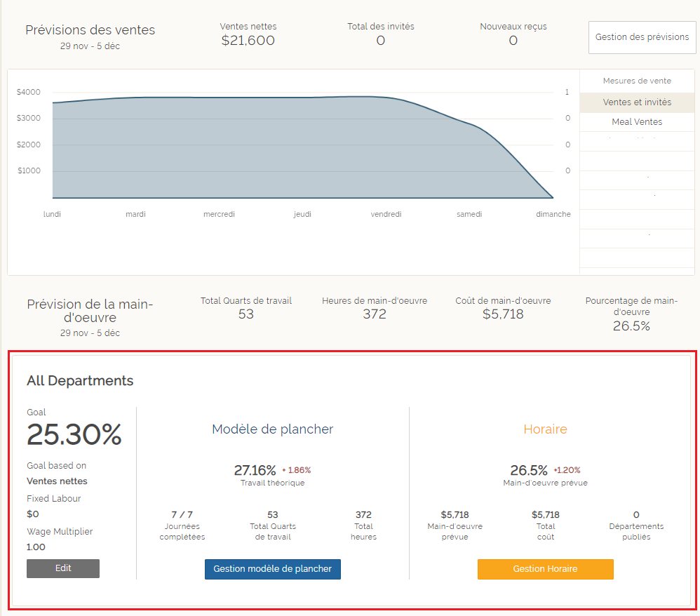The height and width of the screenshot is (616, 700).
Task: Select the Coût de main-d'oeuvre $5,718 figure
Action: click(x=503, y=314)
